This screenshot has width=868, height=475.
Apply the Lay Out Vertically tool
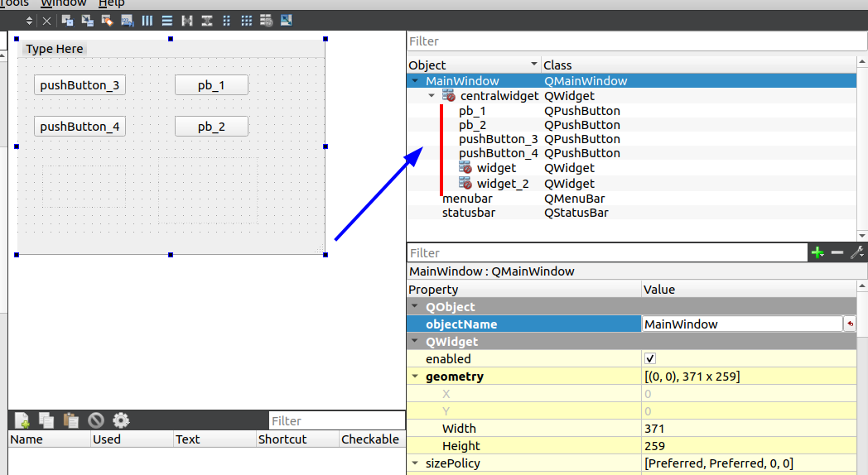click(167, 21)
